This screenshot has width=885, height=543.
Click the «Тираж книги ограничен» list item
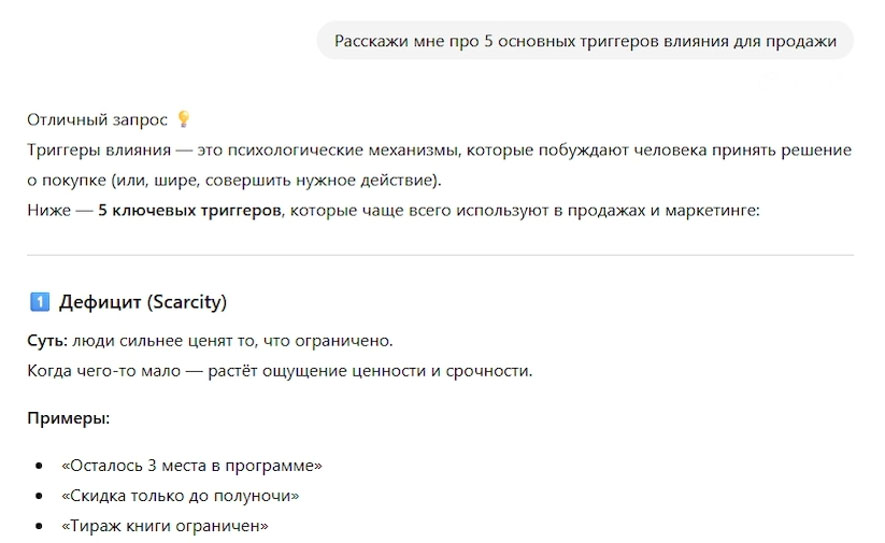pos(165,526)
